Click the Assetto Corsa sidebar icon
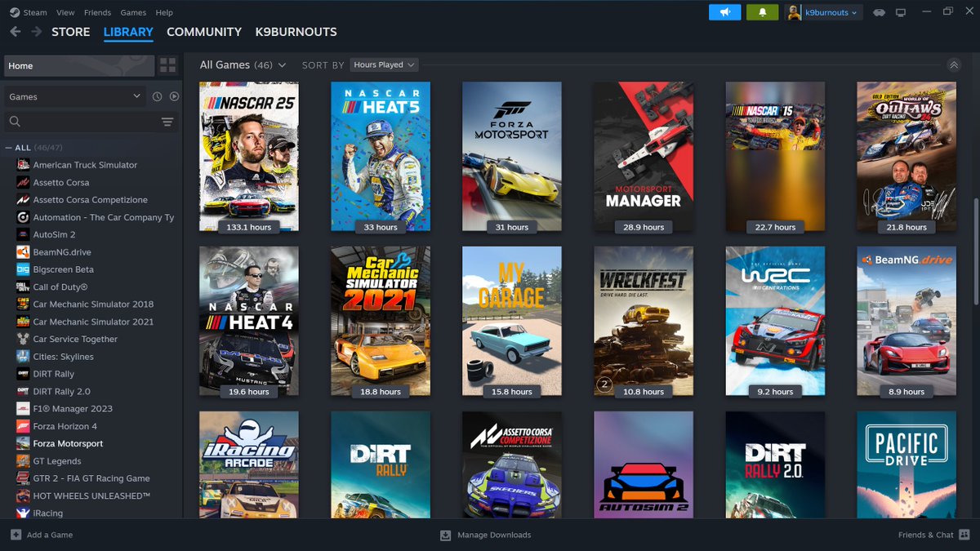 23,182
